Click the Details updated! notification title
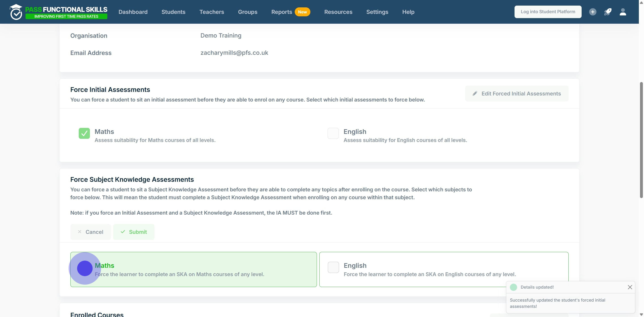The height and width of the screenshot is (317, 644). click(537, 287)
